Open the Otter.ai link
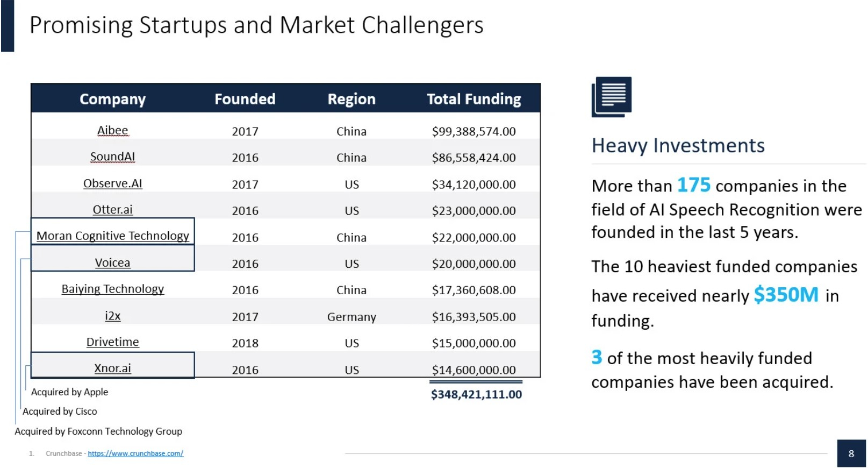Screen dimensions: 868x468 tap(113, 210)
